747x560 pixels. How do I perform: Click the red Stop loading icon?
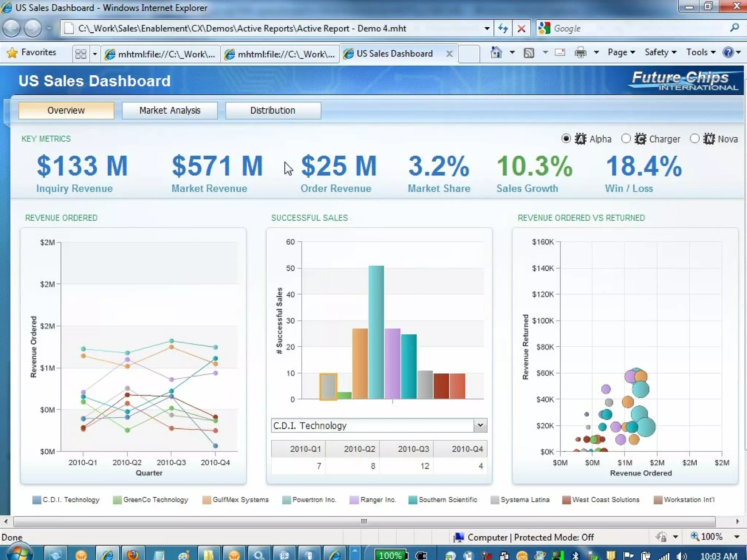coord(522,28)
